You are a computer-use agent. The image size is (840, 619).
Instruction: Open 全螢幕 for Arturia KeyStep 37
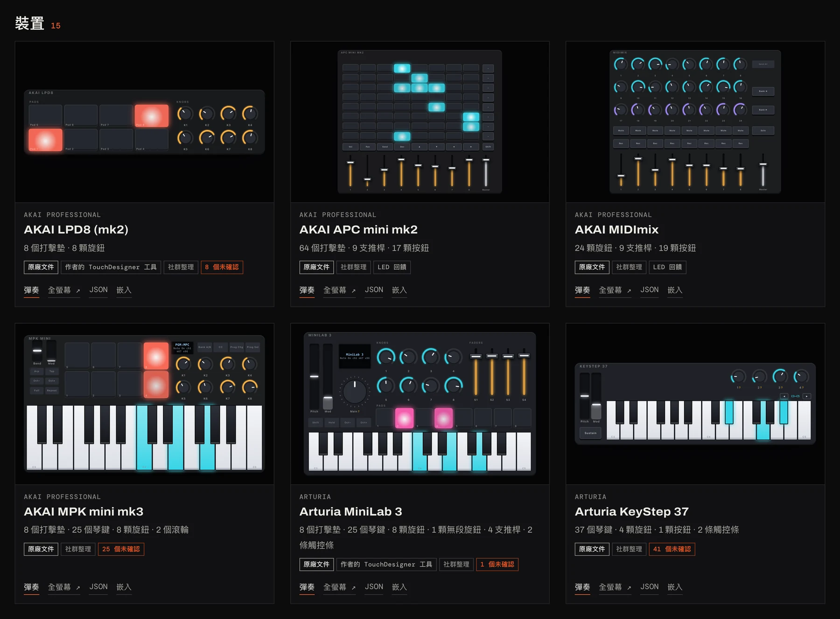[x=615, y=587]
